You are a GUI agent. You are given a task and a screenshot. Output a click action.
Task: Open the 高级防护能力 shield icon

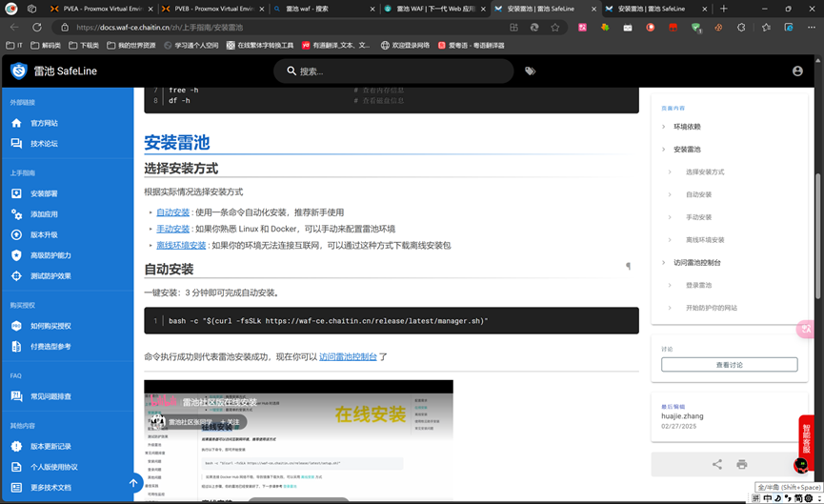click(x=16, y=255)
